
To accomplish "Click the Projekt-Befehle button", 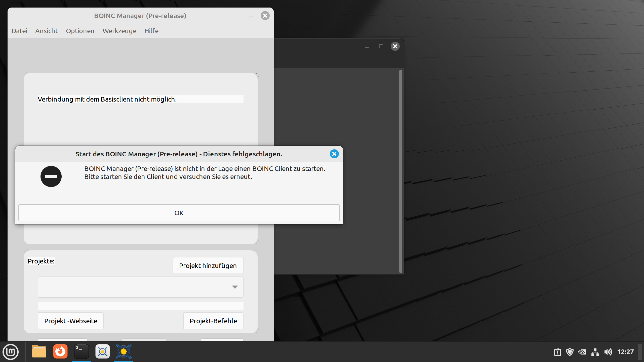I will click(x=213, y=321).
